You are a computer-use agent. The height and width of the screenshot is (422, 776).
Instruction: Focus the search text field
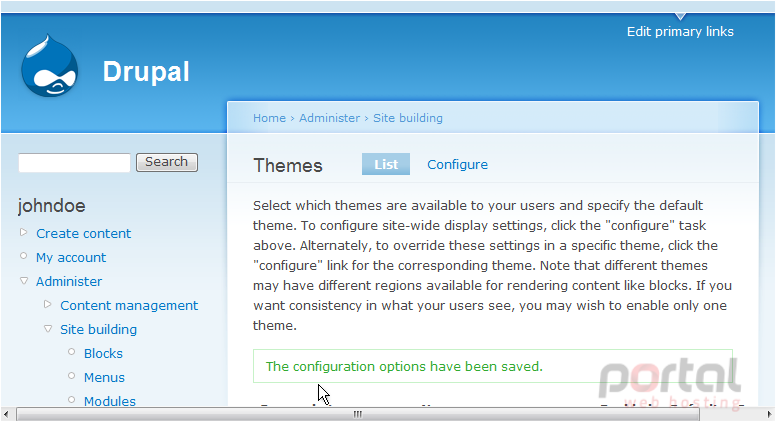coord(74,162)
